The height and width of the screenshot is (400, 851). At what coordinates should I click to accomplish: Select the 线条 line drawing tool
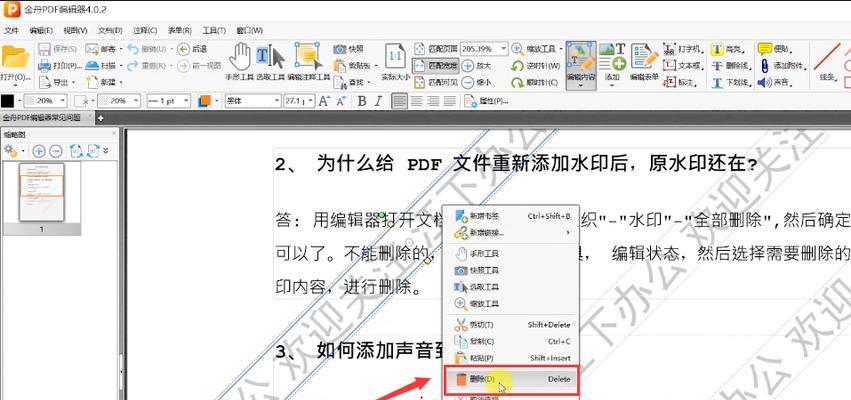[x=827, y=62]
